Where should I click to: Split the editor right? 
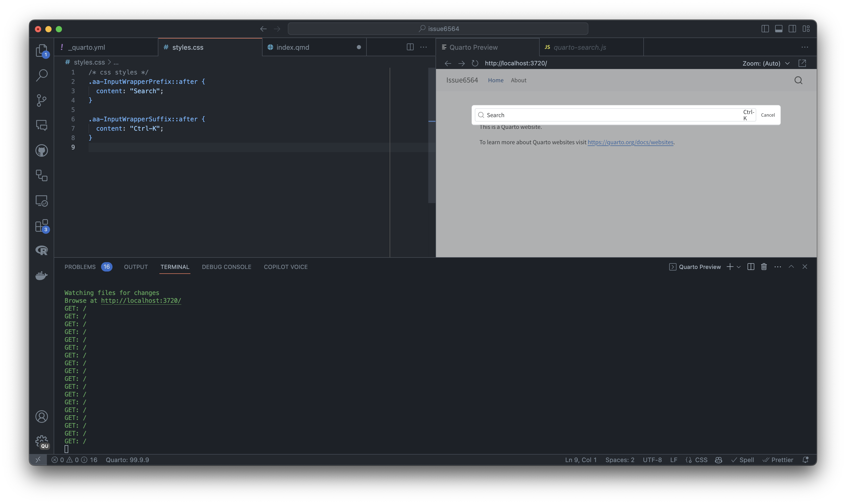click(410, 47)
